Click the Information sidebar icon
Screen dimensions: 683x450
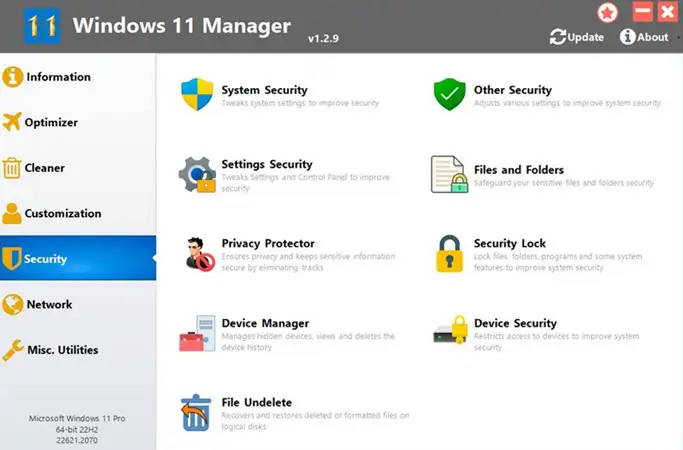click(12, 77)
